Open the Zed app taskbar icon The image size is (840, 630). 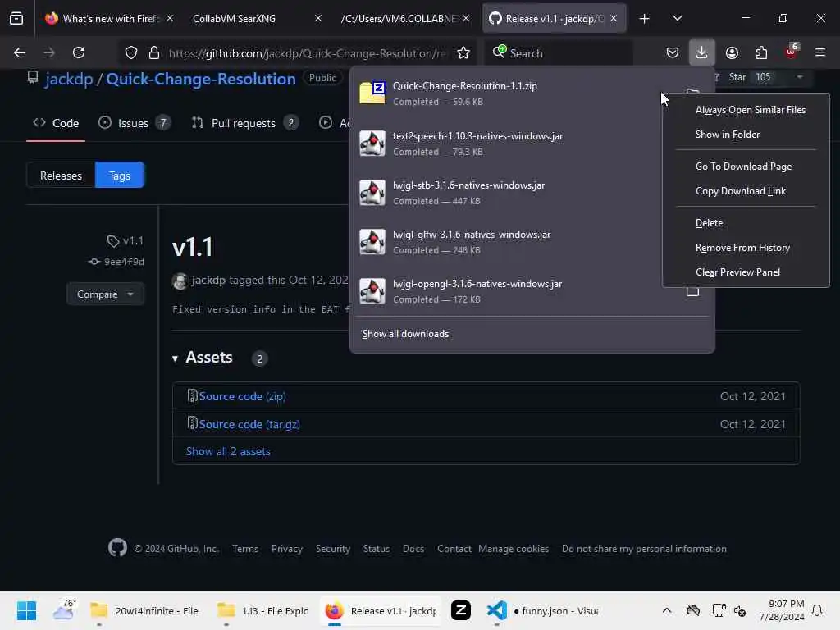point(461,610)
